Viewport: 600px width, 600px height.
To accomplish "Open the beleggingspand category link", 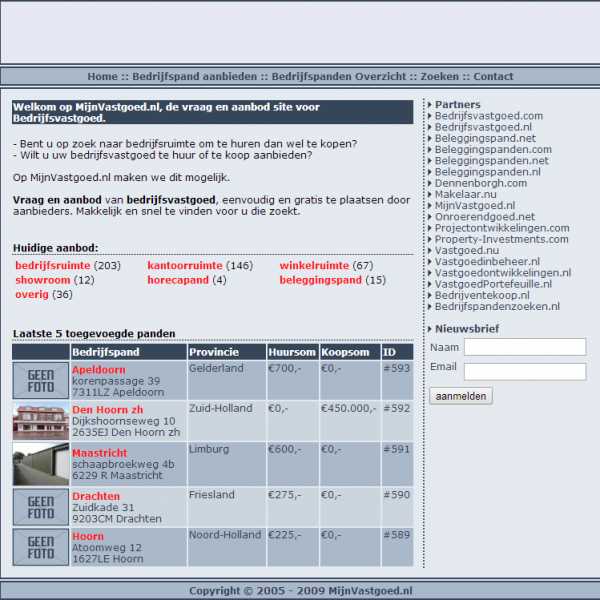I will (320, 280).
